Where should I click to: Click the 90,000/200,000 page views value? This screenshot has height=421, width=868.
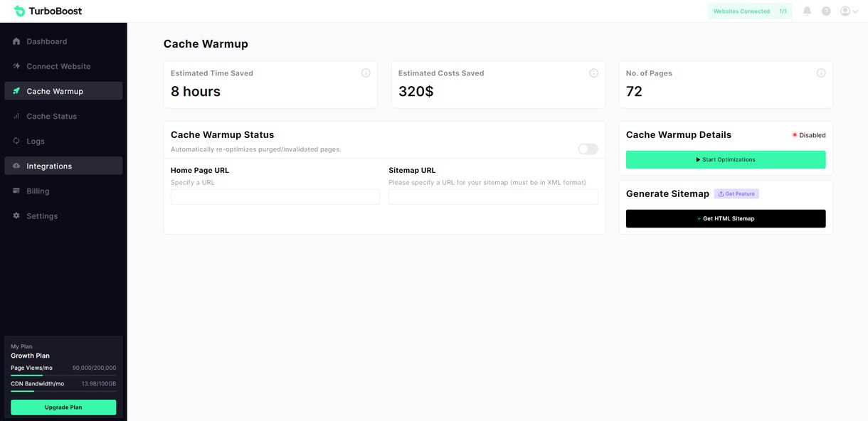point(94,368)
